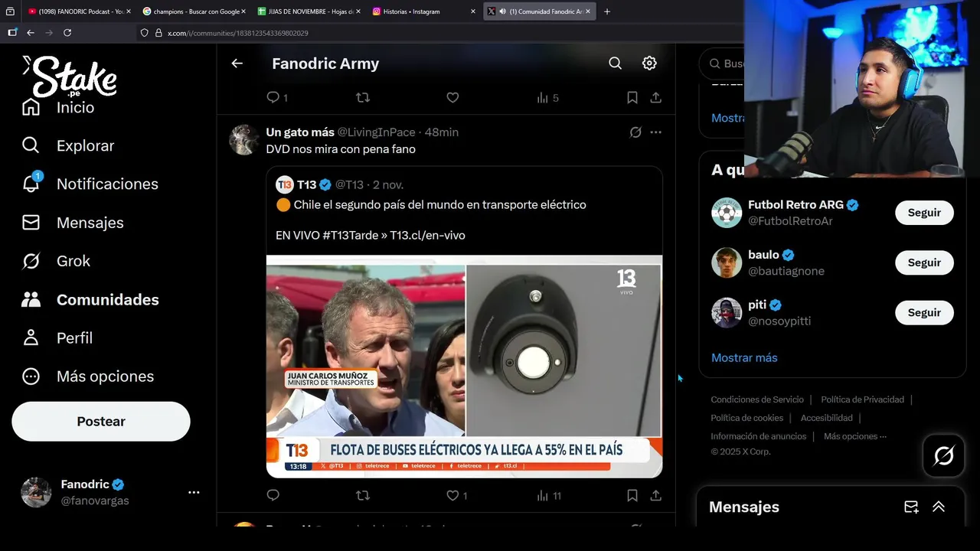This screenshot has height=551, width=980.
Task: Repost the top post
Action: pos(363,97)
